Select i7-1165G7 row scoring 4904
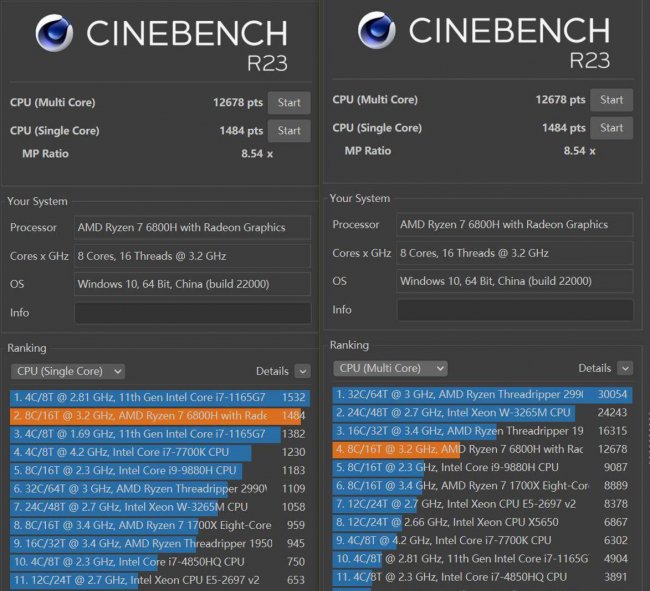This screenshot has width=650, height=591. [482, 559]
